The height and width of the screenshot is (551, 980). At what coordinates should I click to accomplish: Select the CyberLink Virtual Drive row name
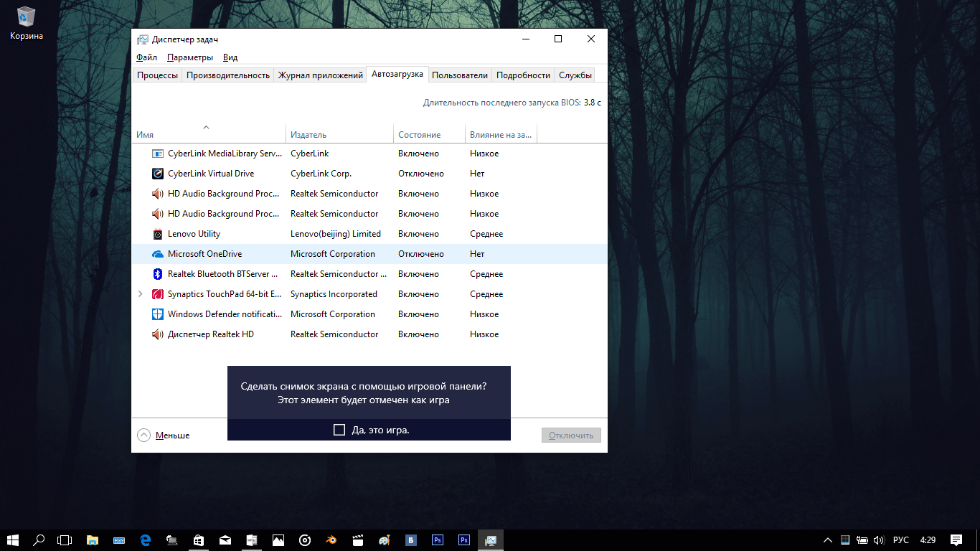(211, 174)
